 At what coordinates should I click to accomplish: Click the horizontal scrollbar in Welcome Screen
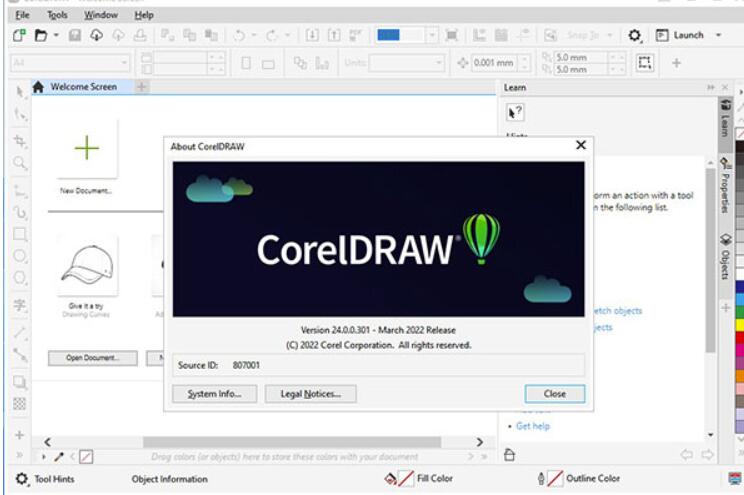point(292,442)
